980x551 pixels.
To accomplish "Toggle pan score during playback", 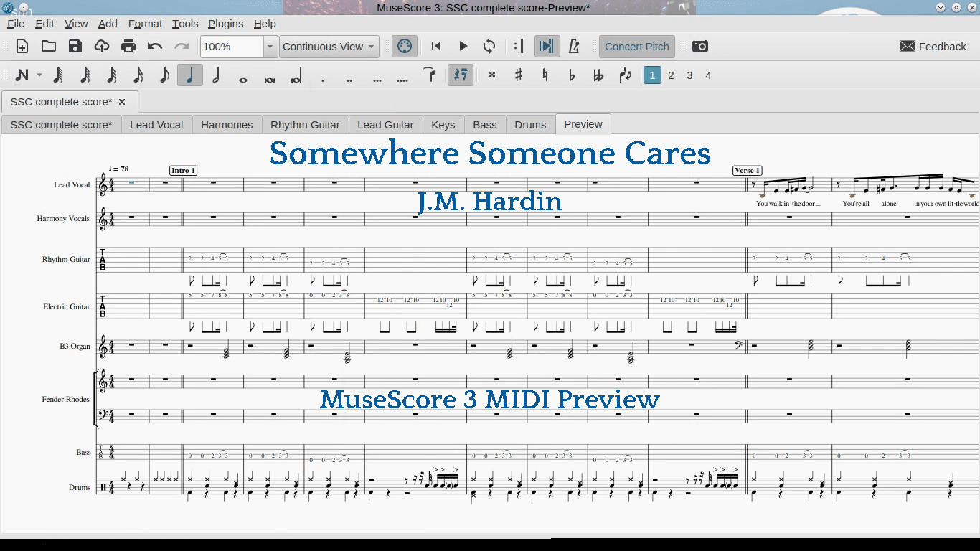I will click(x=546, y=47).
